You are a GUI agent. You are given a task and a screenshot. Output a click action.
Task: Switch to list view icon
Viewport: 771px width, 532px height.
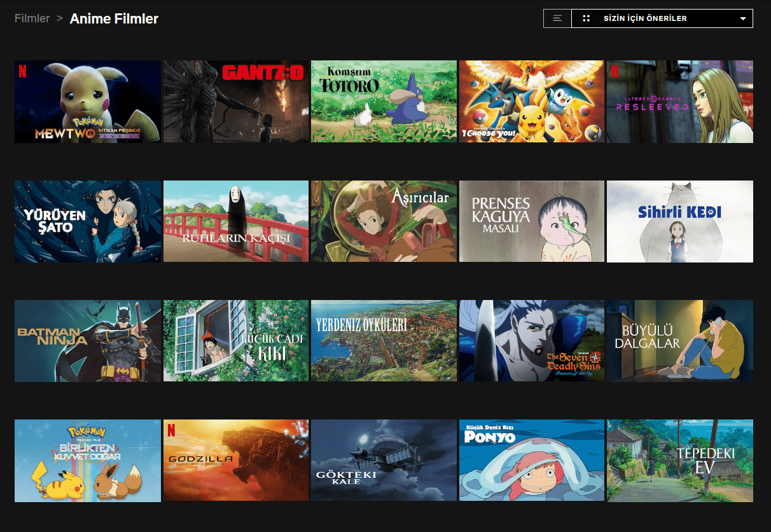(557, 18)
